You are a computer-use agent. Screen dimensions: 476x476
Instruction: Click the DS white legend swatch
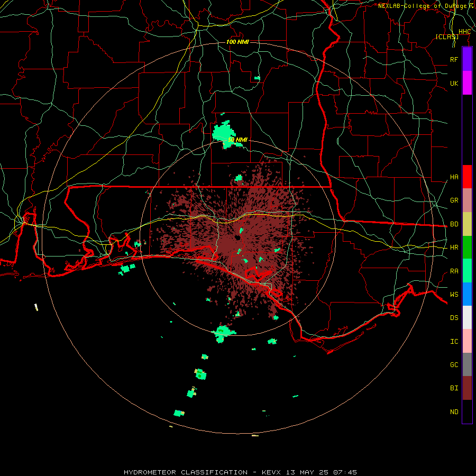(x=467, y=317)
